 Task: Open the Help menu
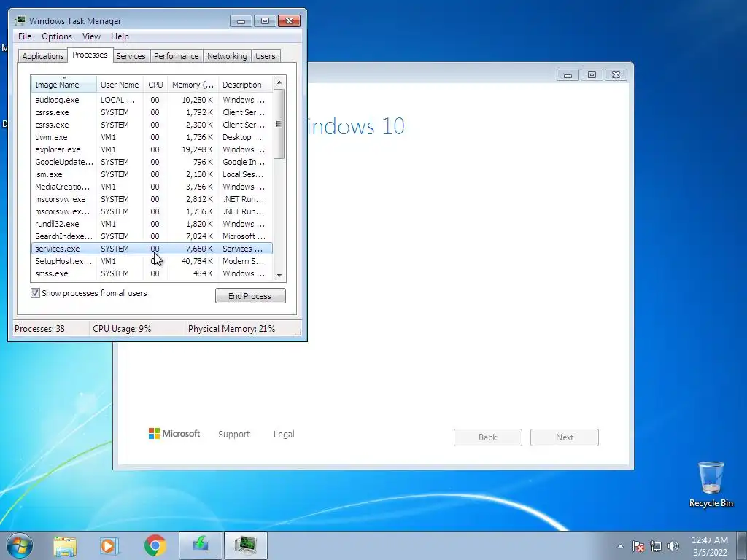pos(120,36)
